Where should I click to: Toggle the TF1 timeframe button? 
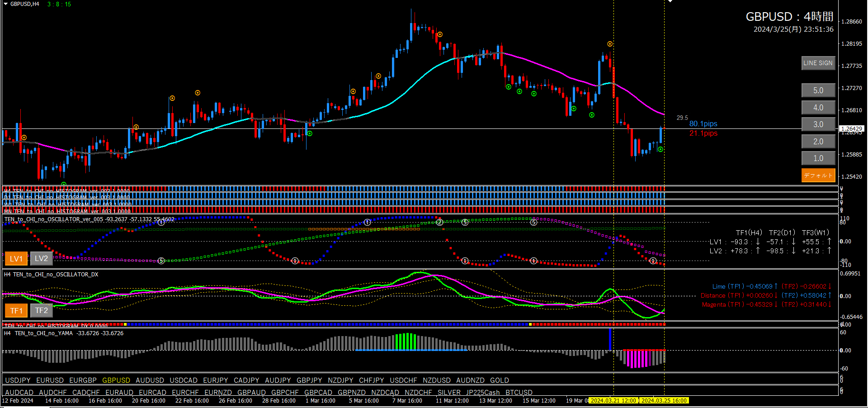[16, 311]
